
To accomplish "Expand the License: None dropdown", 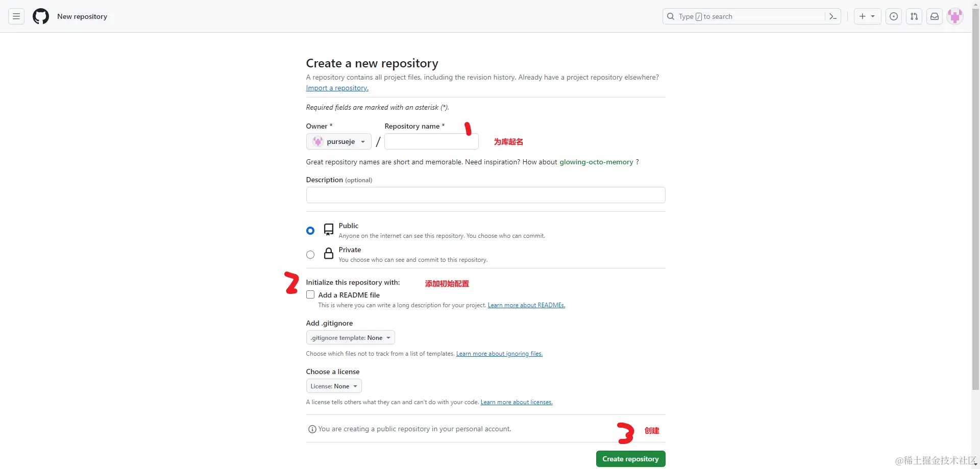I will coord(334,386).
